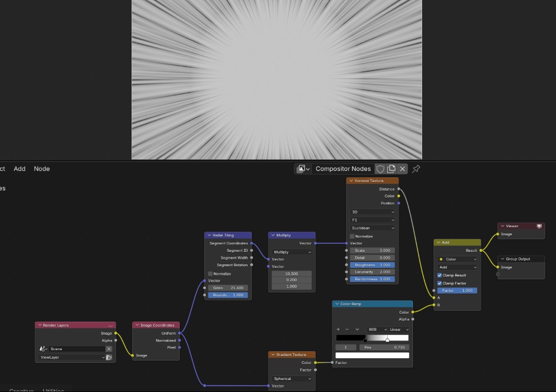
Task: Collapse the Voronoi Texture node
Action: pos(351,181)
